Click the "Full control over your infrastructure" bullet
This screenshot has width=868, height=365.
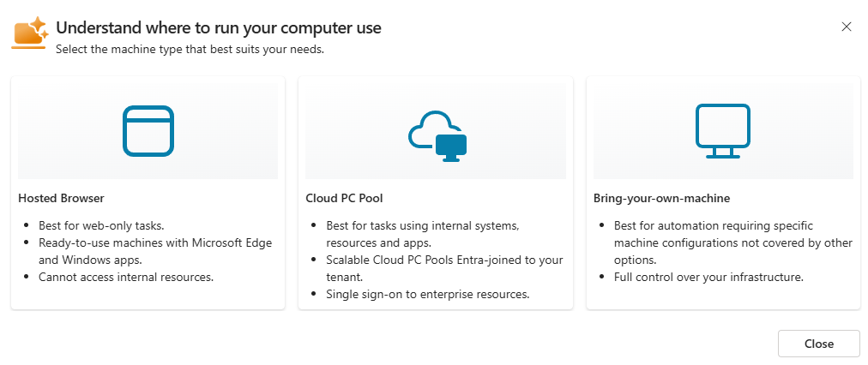(708, 277)
